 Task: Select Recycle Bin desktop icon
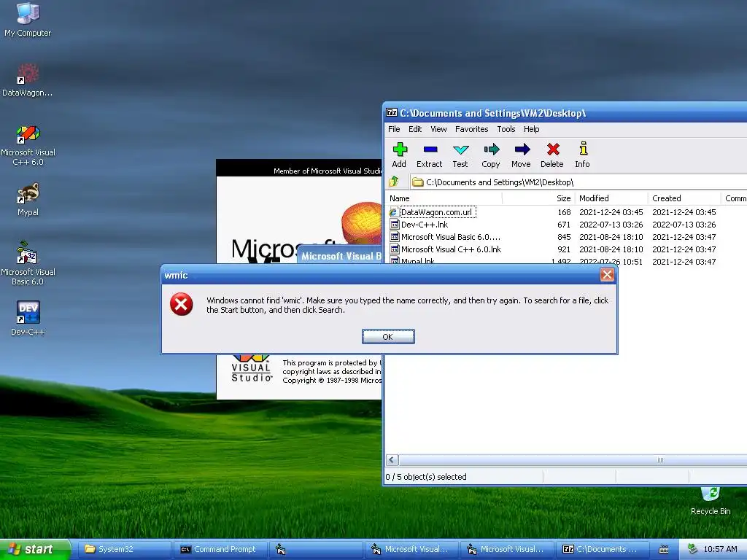(x=711, y=501)
